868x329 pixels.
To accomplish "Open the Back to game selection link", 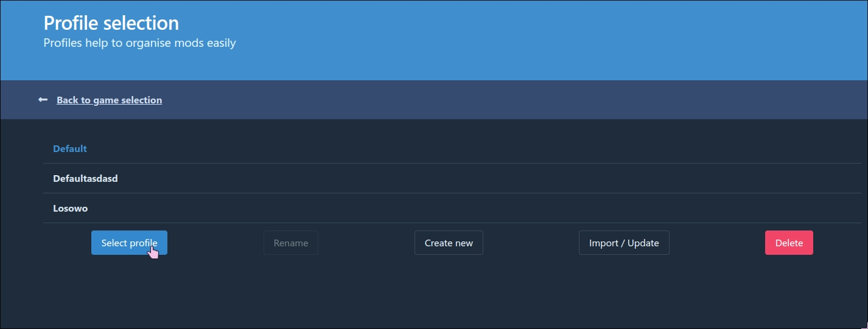I will click(109, 100).
